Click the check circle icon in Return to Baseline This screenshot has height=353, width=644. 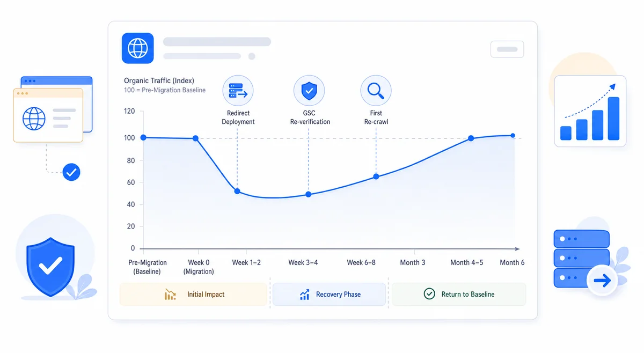429,294
